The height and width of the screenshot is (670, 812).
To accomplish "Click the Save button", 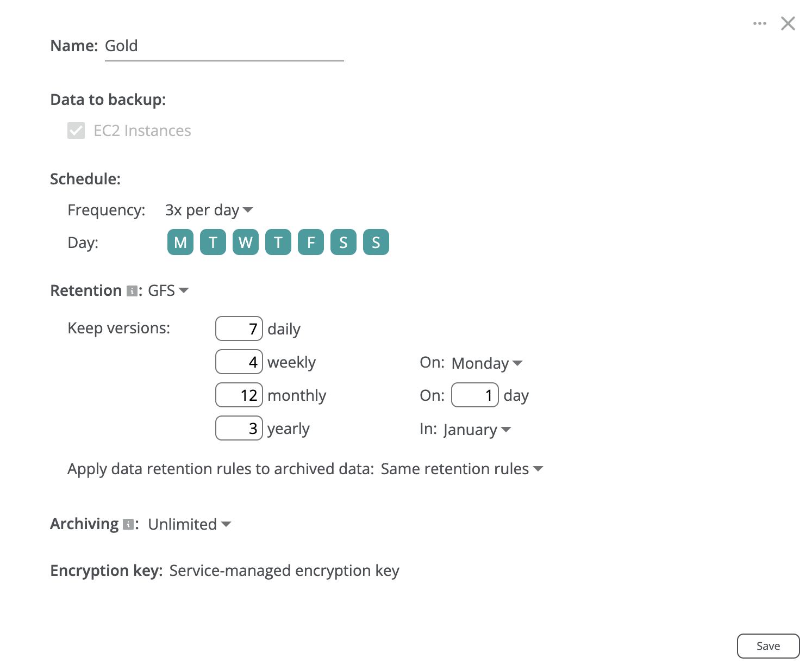I will pyautogui.click(x=768, y=646).
